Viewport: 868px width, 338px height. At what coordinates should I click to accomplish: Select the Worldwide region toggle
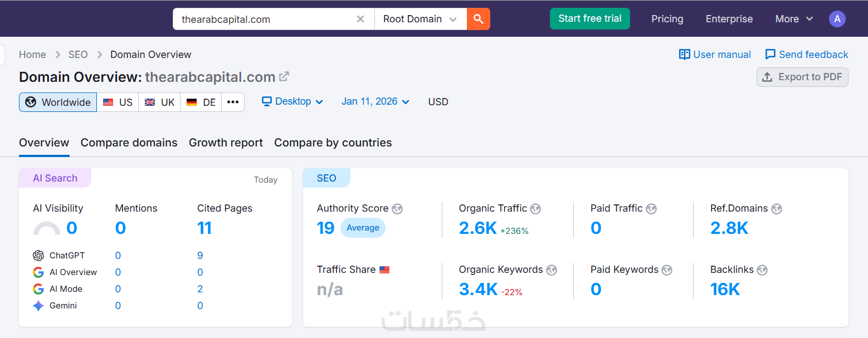click(x=58, y=102)
